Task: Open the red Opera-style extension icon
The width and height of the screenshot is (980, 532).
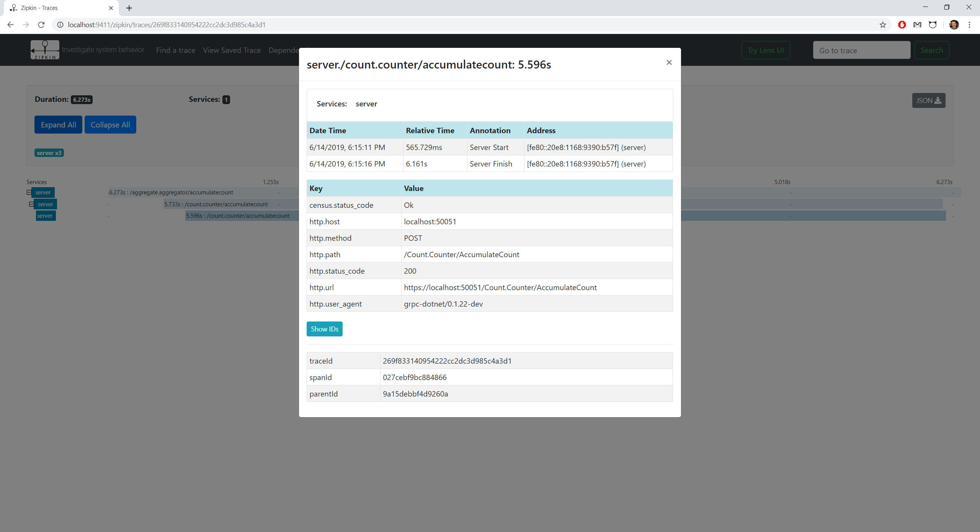Action: [902, 25]
